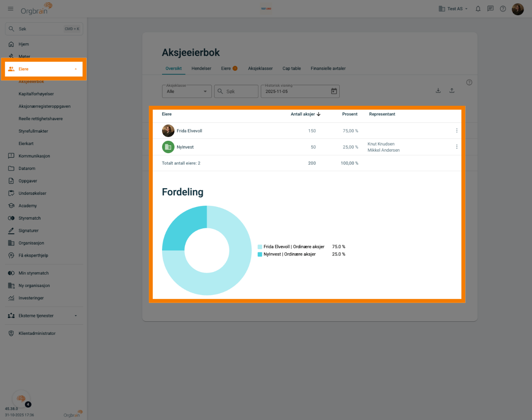Click the Orgbrain logo in header
This screenshot has height=420, width=532.
(x=37, y=9)
